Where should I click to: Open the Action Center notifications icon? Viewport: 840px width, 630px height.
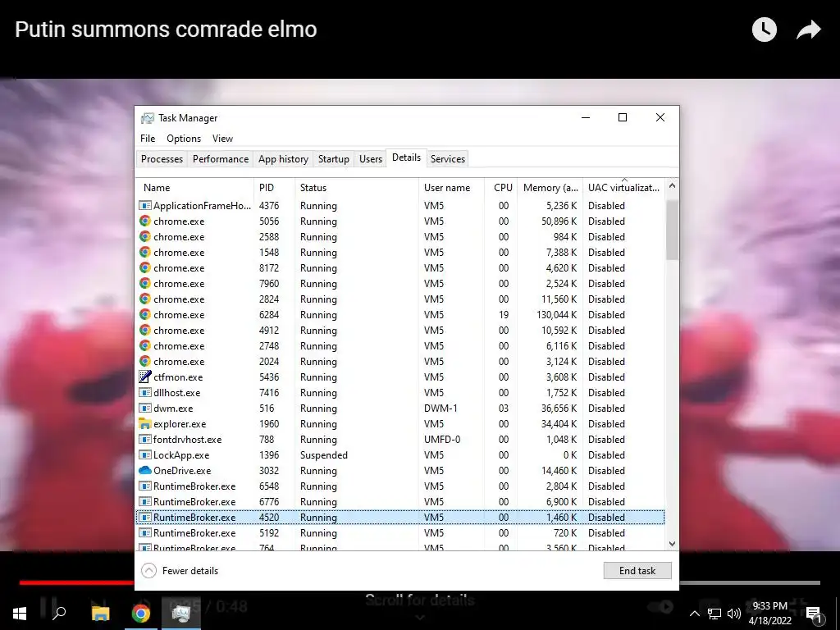[x=813, y=614]
